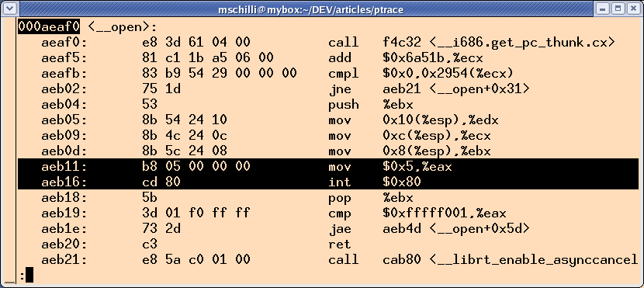Click the pager prompt cursor at bottom

pos(29,275)
